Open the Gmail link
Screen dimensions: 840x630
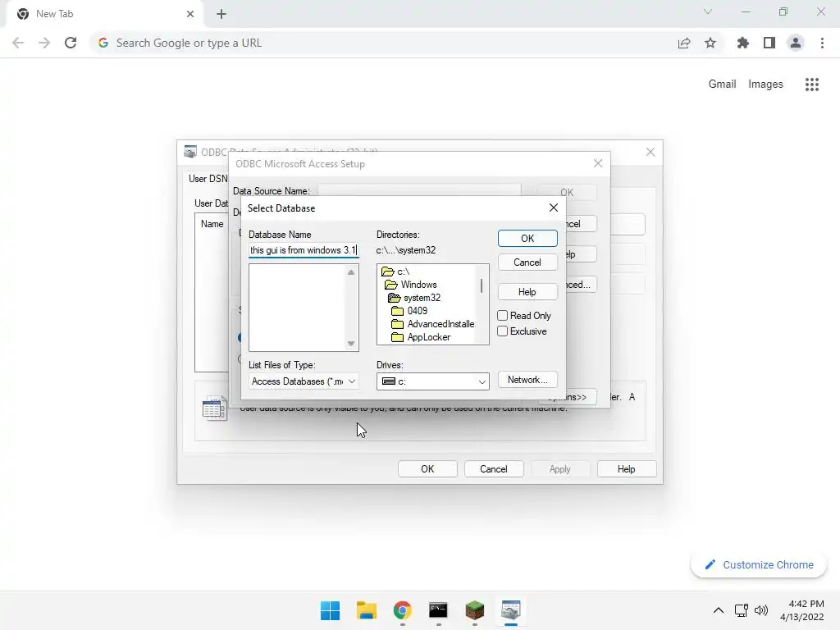coord(722,84)
